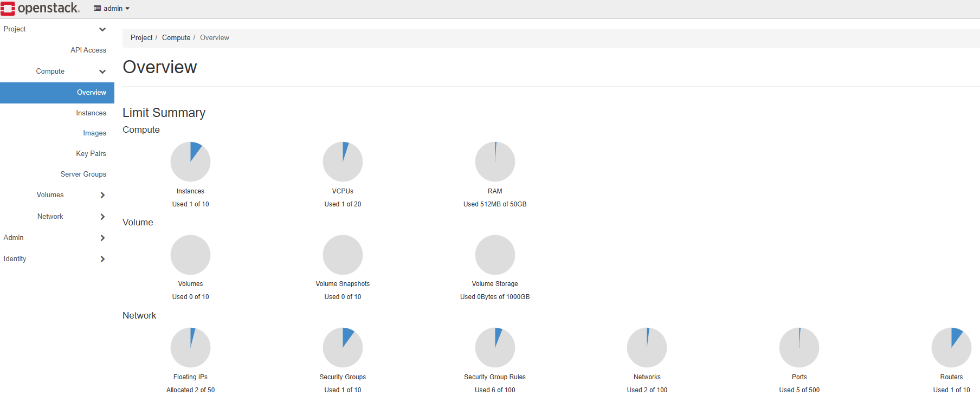
Task: Open Key Pairs page
Action: click(91, 154)
